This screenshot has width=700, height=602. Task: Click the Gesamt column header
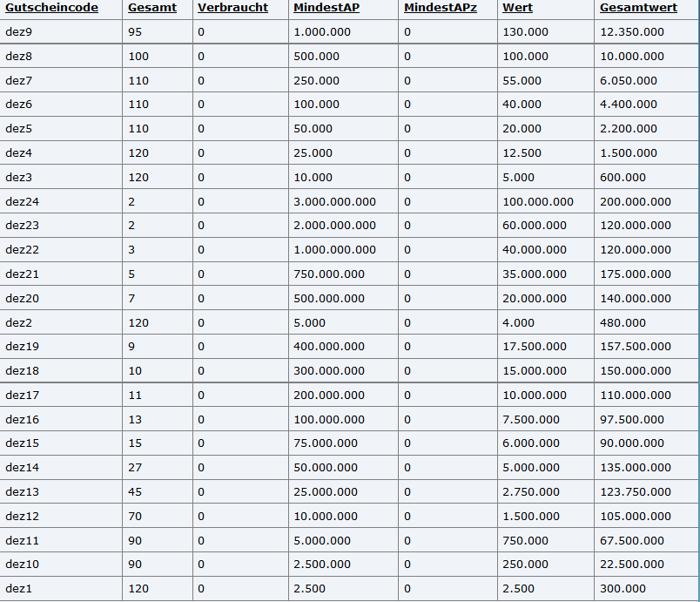click(x=151, y=8)
